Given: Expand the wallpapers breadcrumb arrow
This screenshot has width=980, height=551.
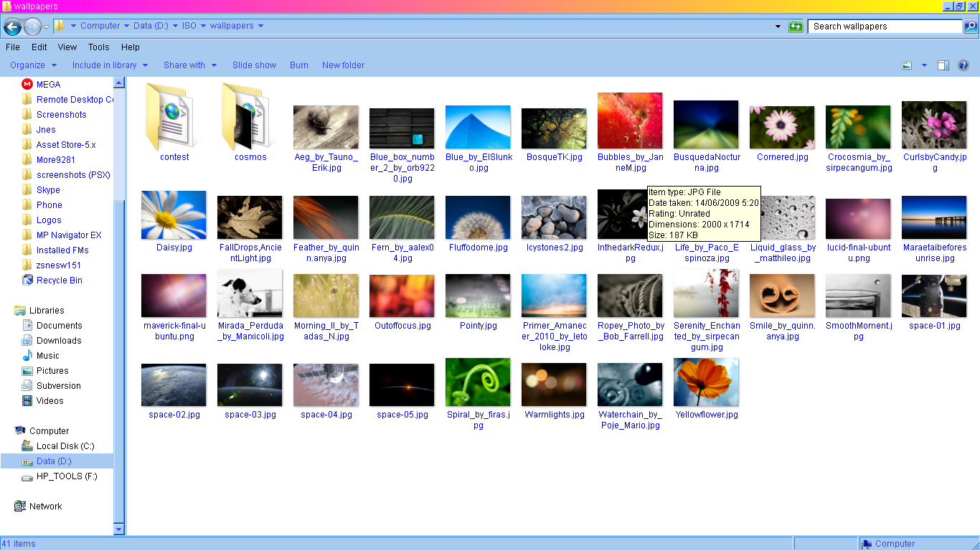Looking at the screenshot, I should coord(260,26).
